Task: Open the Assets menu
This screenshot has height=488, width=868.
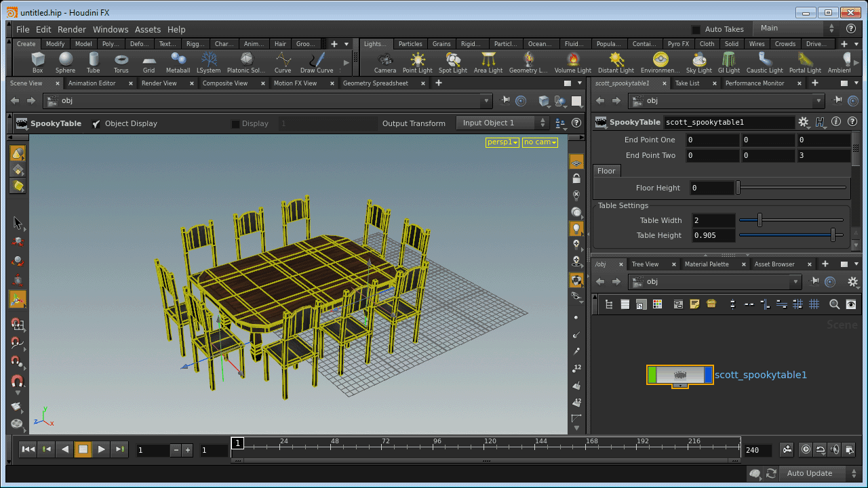Action: tap(147, 29)
